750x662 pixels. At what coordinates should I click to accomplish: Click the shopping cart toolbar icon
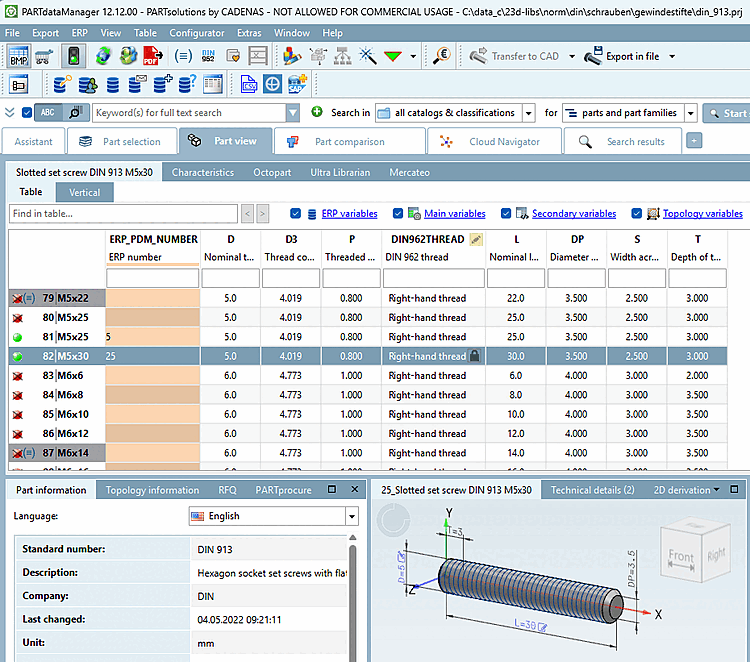pos(44,56)
